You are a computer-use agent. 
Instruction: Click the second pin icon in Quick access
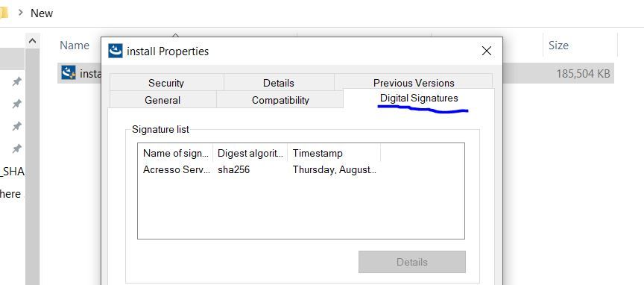(16, 104)
